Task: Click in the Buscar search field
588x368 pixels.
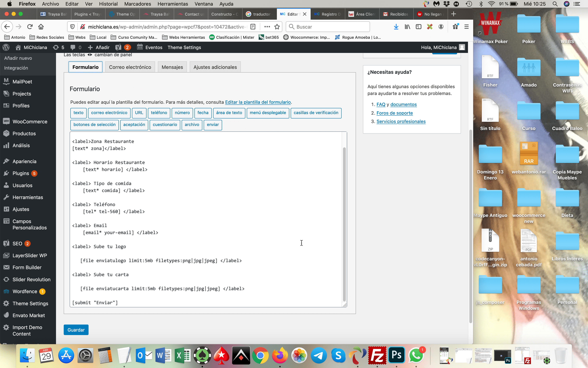Action: click(328, 27)
